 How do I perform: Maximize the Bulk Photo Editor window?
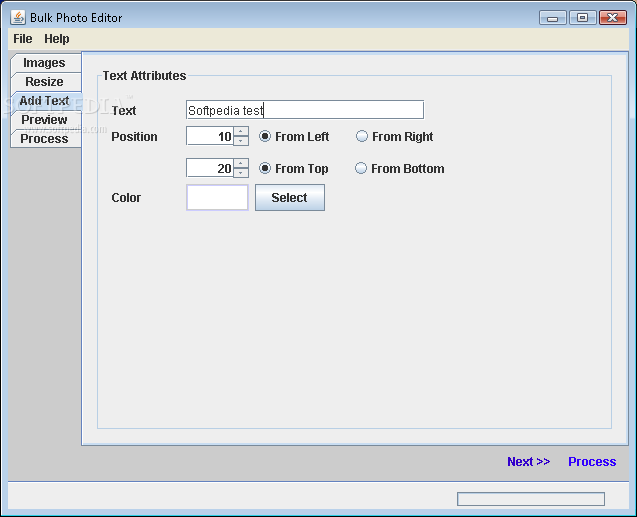[x=583, y=18]
